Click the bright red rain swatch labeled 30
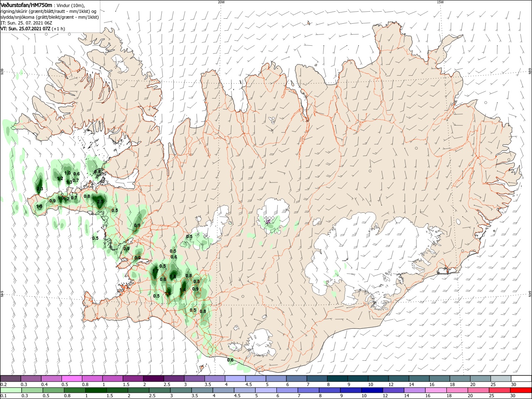 click(x=521, y=390)
